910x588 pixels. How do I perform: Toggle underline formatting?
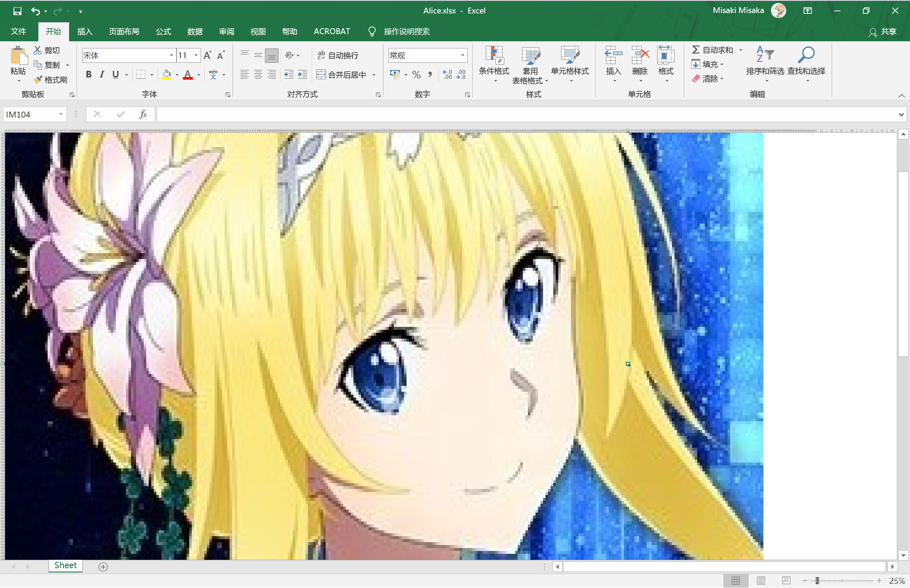(115, 74)
